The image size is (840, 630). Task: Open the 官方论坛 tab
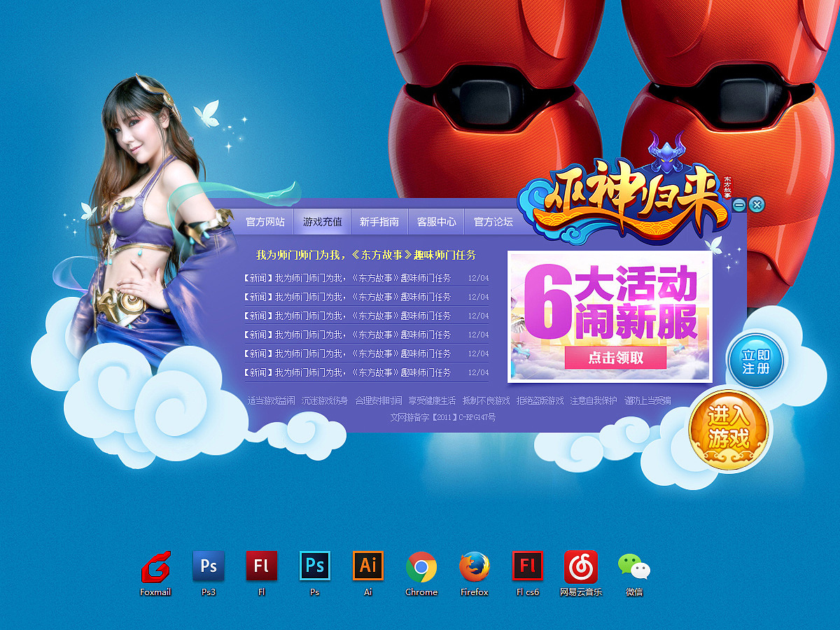[493, 222]
